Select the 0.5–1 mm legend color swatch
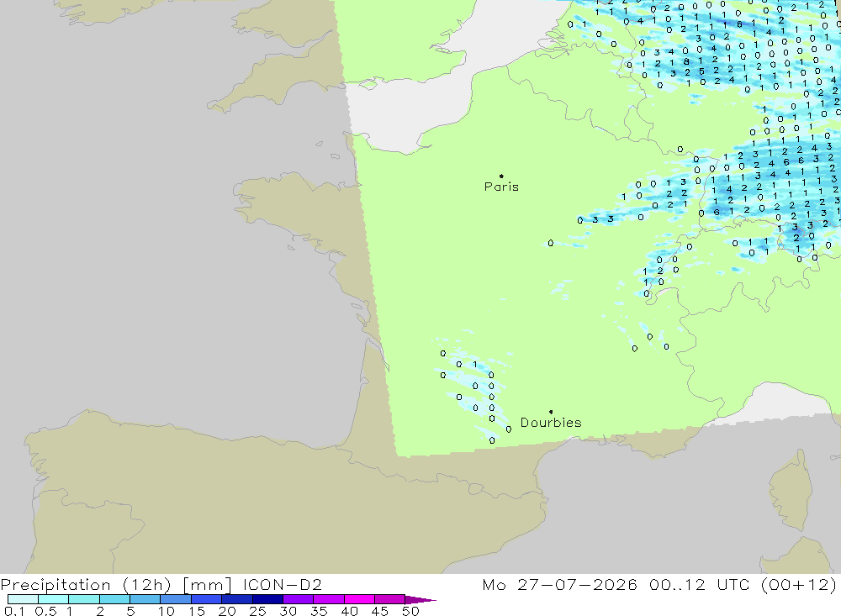Screen dimensions: 841x616 point(53,599)
